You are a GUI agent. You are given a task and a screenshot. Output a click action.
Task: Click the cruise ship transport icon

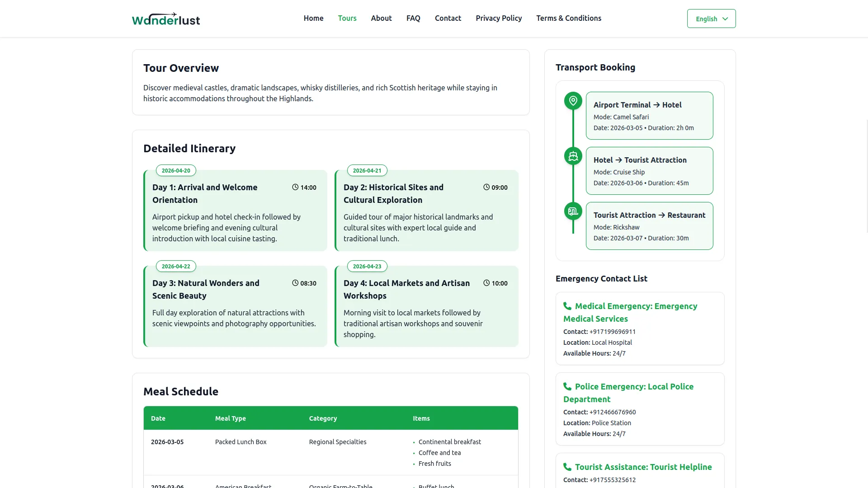[x=573, y=156]
